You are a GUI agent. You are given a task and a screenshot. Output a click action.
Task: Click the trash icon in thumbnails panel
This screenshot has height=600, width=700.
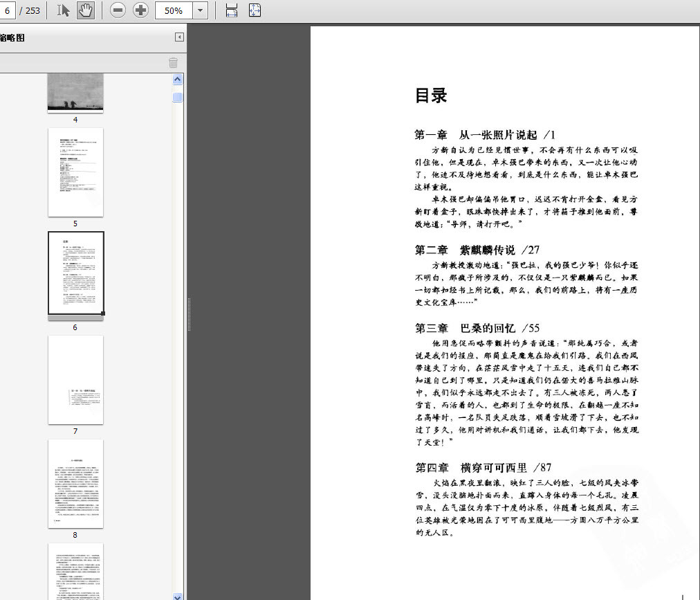pos(173,62)
